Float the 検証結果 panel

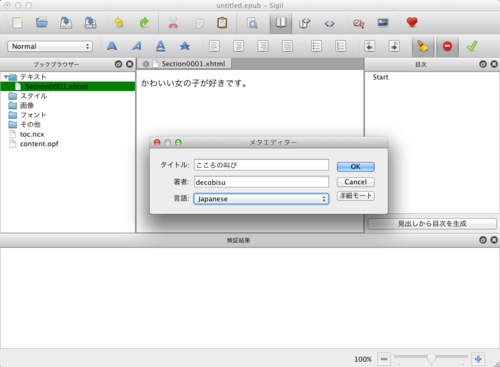pos(483,240)
